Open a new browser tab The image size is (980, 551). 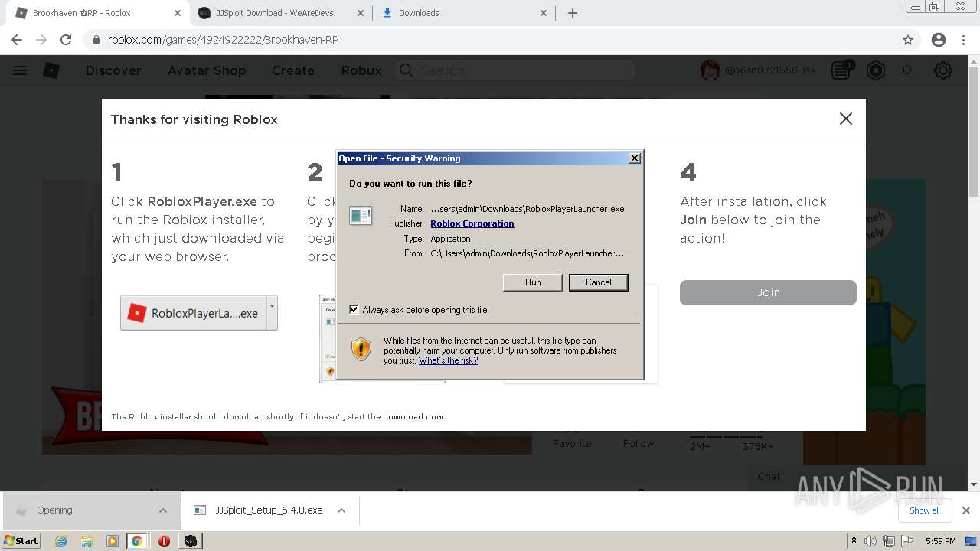[573, 13]
